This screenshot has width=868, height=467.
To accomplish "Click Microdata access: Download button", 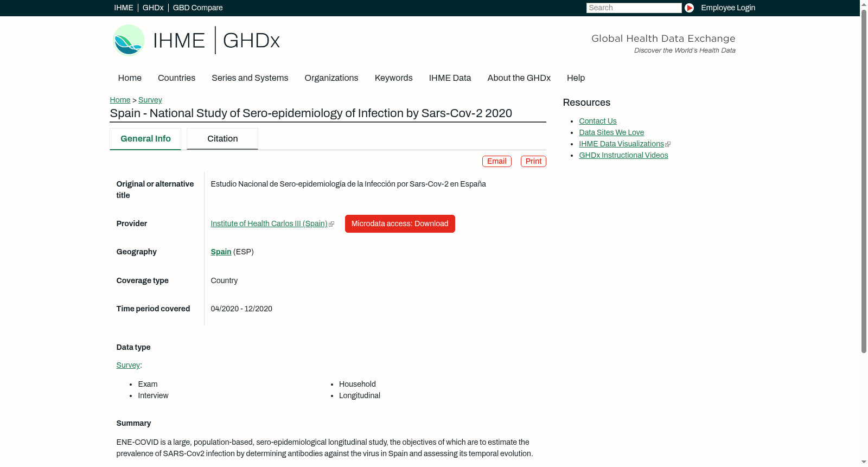I will (x=400, y=223).
